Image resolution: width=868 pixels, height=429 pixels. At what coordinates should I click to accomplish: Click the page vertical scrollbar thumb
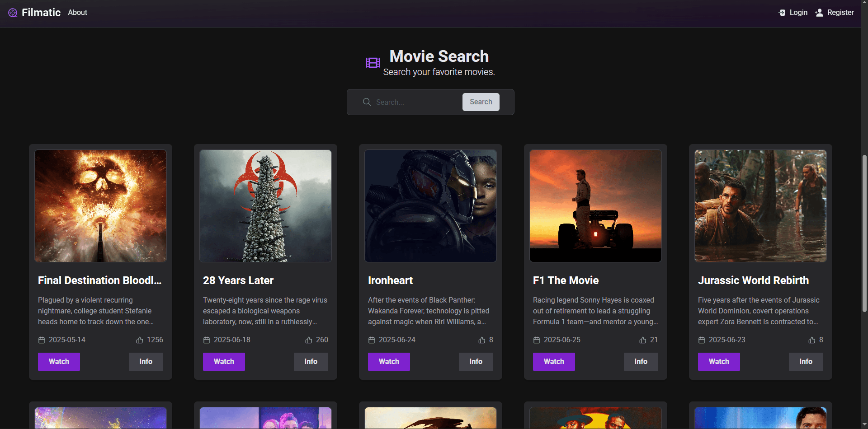point(864,233)
